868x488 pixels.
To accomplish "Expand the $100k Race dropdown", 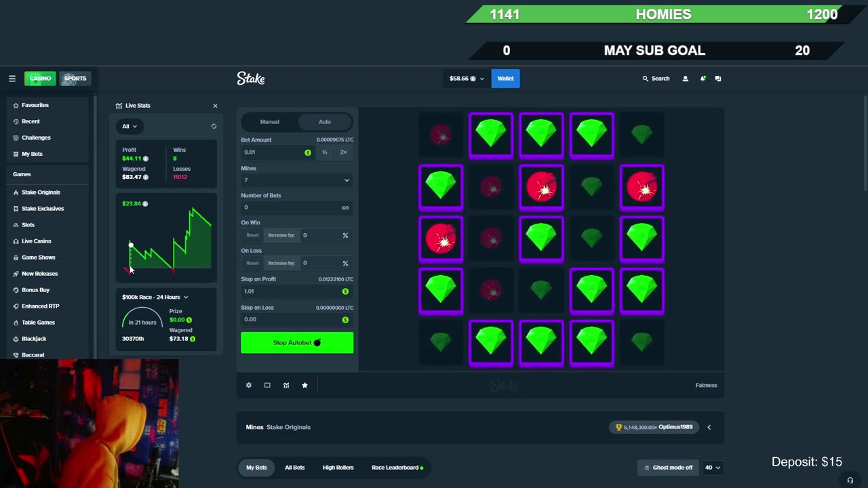I will [x=155, y=297].
